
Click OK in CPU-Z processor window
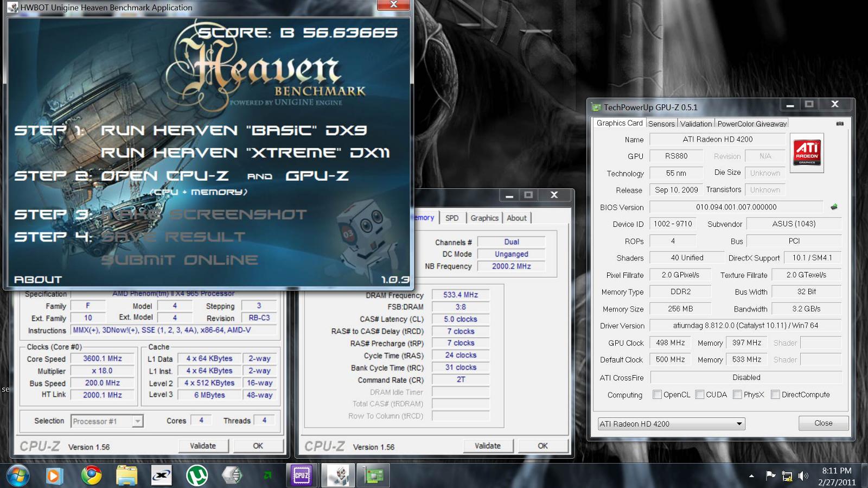[x=258, y=446]
